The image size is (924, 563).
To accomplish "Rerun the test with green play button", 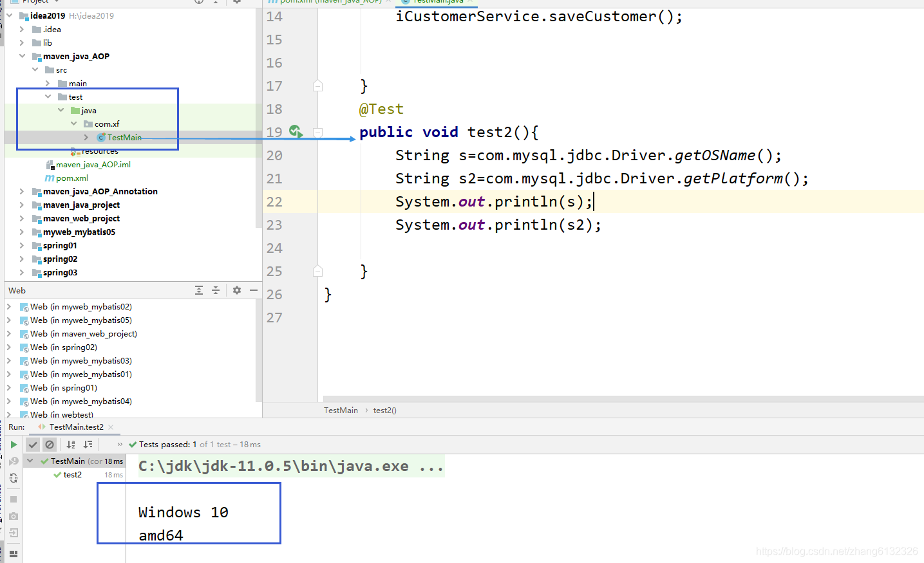I will tap(14, 445).
